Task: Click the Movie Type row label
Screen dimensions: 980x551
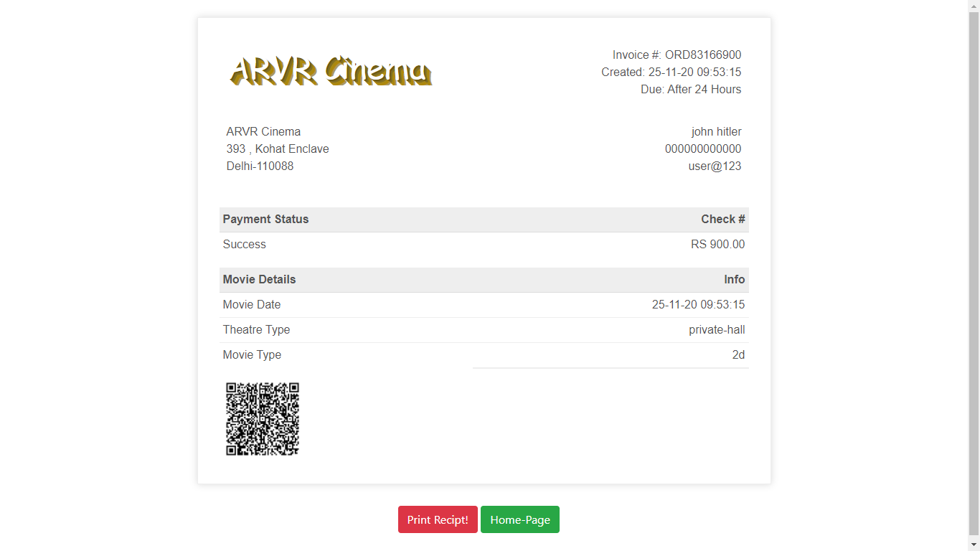Action: (252, 355)
